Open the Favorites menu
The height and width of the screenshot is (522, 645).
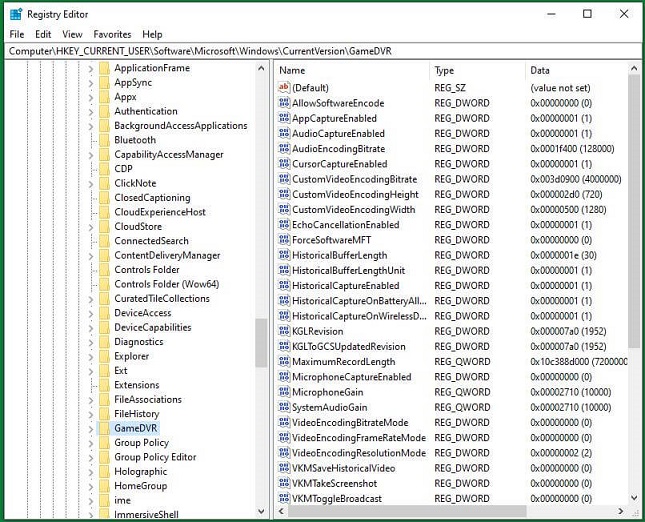point(112,34)
